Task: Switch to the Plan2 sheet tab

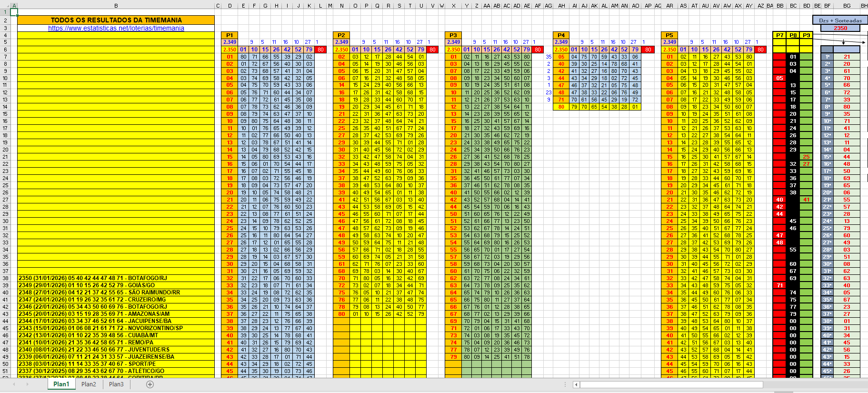Action: coord(89,384)
